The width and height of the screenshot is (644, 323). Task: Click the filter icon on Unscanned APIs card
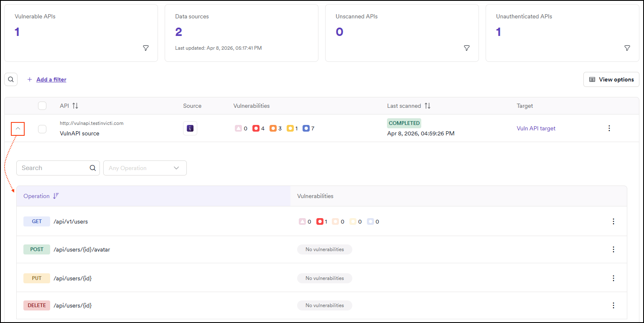coord(467,48)
